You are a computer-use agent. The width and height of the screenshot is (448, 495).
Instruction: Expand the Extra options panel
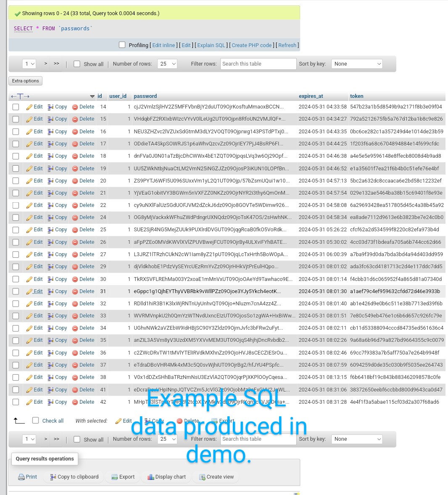click(x=25, y=80)
